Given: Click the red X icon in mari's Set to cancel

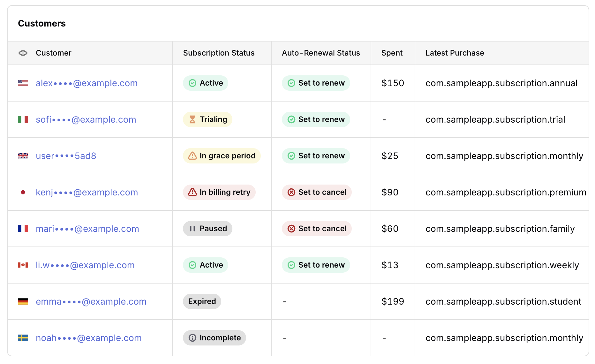Looking at the screenshot, I should 291,229.
